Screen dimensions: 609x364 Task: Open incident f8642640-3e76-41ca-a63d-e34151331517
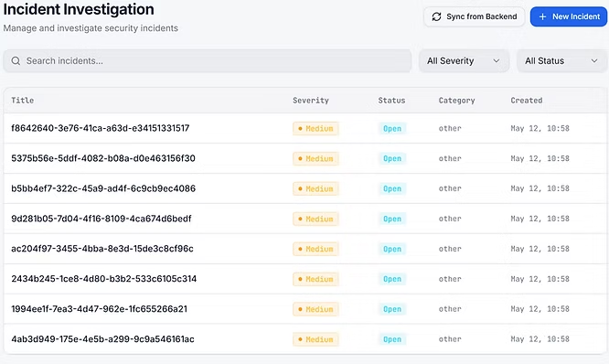[x=101, y=128]
